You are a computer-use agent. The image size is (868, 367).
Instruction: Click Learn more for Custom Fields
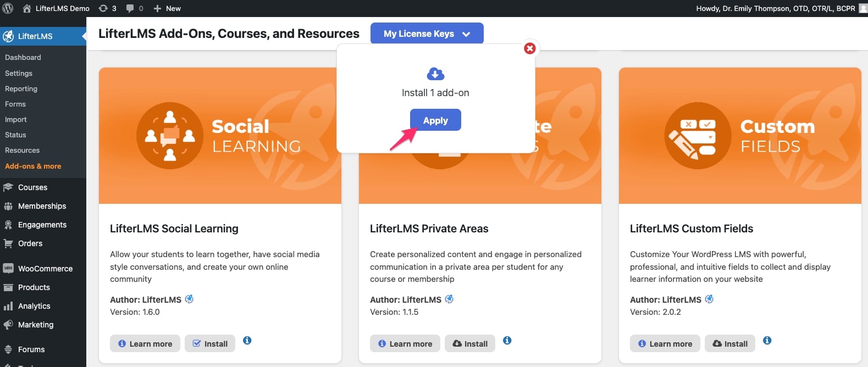click(665, 343)
